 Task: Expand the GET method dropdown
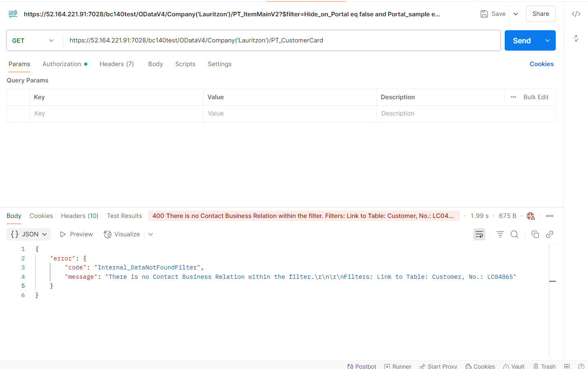click(33, 40)
